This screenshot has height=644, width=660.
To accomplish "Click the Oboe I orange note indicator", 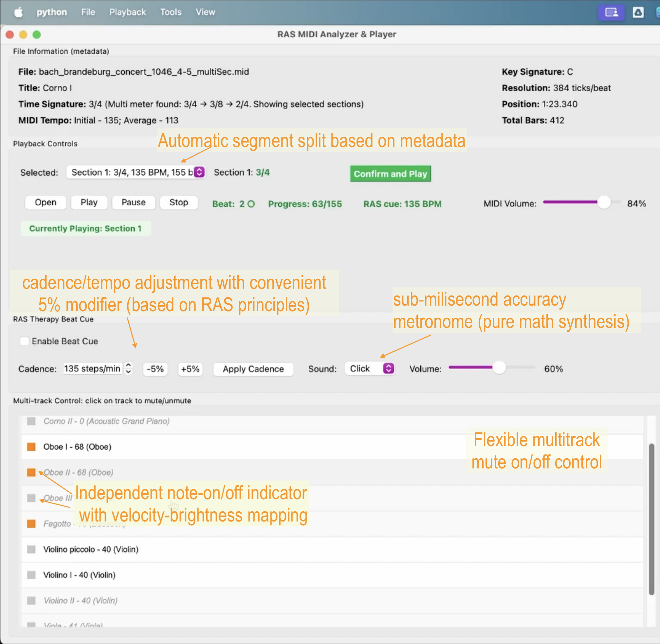I will coord(31,447).
